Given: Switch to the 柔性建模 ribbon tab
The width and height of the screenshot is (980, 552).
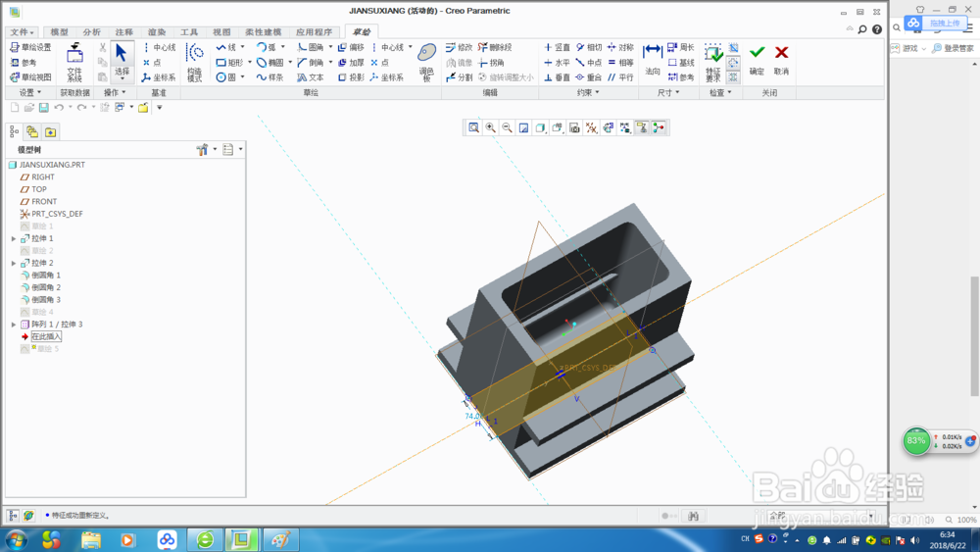Looking at the screenshot, I should pos(263,32).
